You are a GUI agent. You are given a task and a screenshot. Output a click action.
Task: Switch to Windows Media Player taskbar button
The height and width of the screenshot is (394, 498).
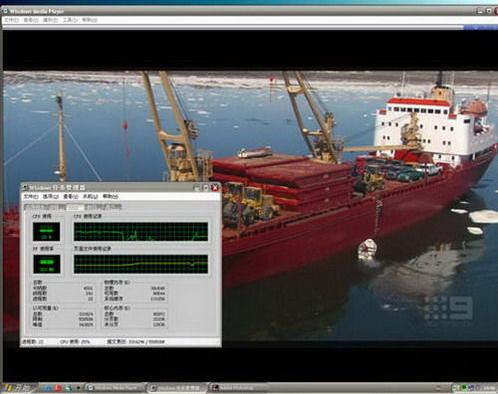116,388
